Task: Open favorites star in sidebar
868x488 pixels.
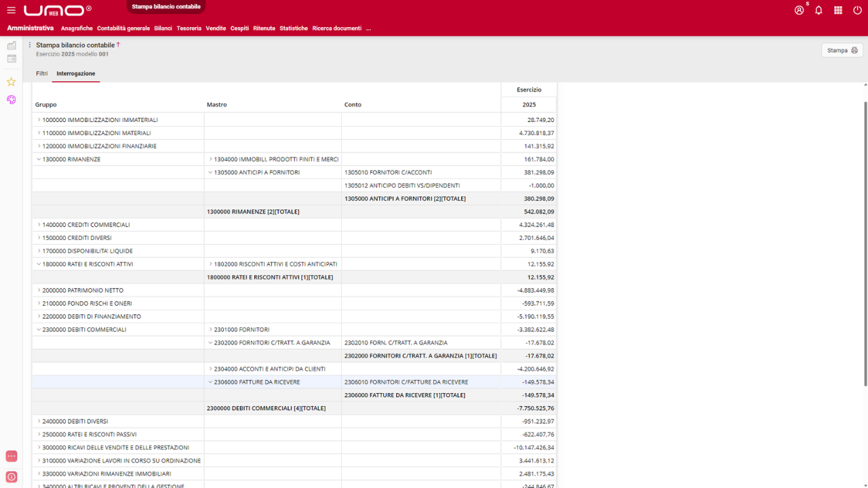Action: [x=12, y=81]
